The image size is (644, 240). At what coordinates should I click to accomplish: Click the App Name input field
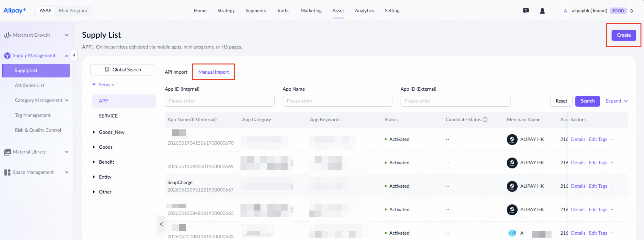[337, 101]
